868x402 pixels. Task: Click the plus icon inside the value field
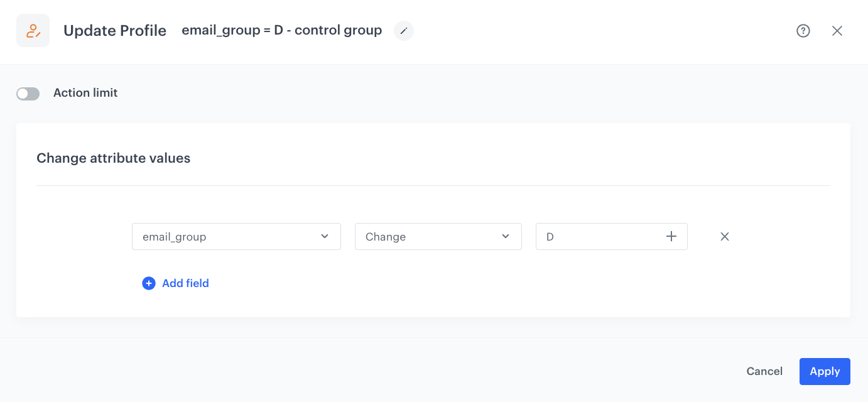click(671, 236)
